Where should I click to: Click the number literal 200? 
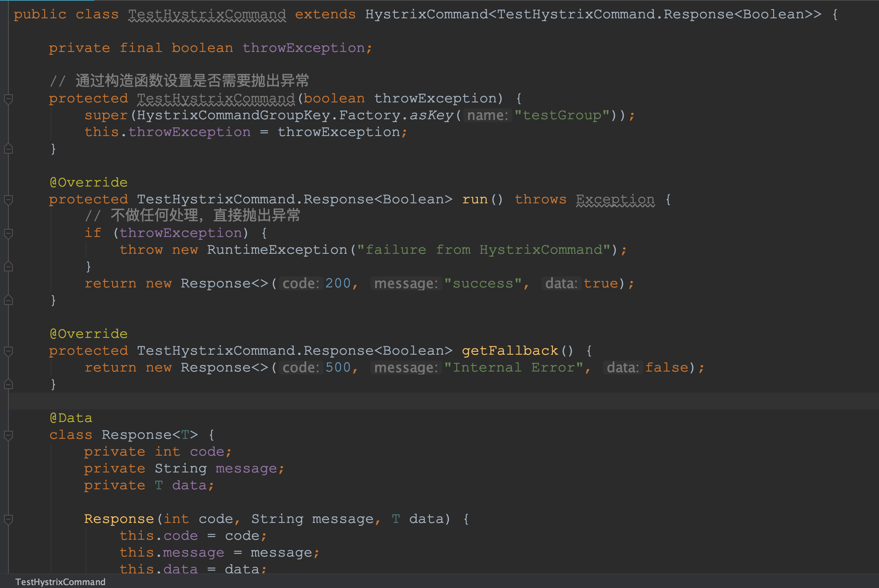(x=338, y=283)
